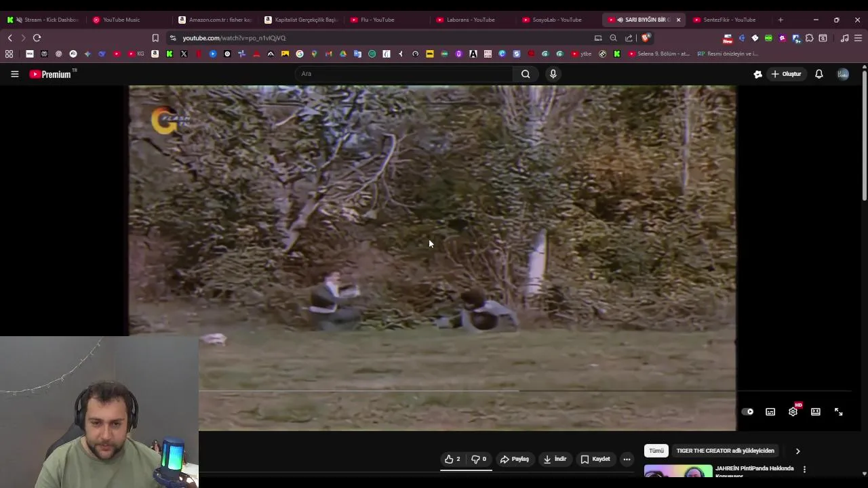Switch the player to theater mode
Screen dimensions: 868x488
(x=816, y=411)
